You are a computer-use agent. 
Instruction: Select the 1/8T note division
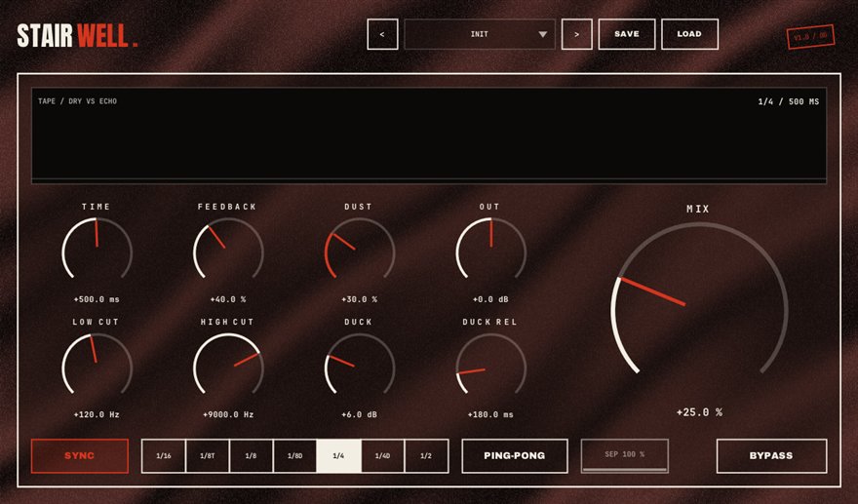coord(208,456)
